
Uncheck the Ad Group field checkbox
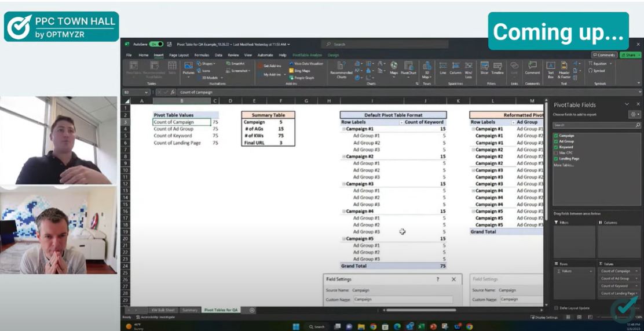click(556, 141)
